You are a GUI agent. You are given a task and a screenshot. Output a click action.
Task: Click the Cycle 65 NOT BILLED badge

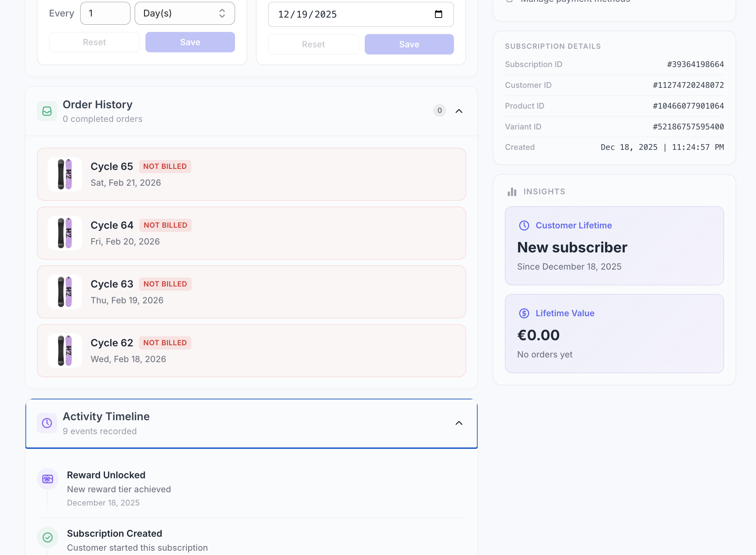[165, 166]
